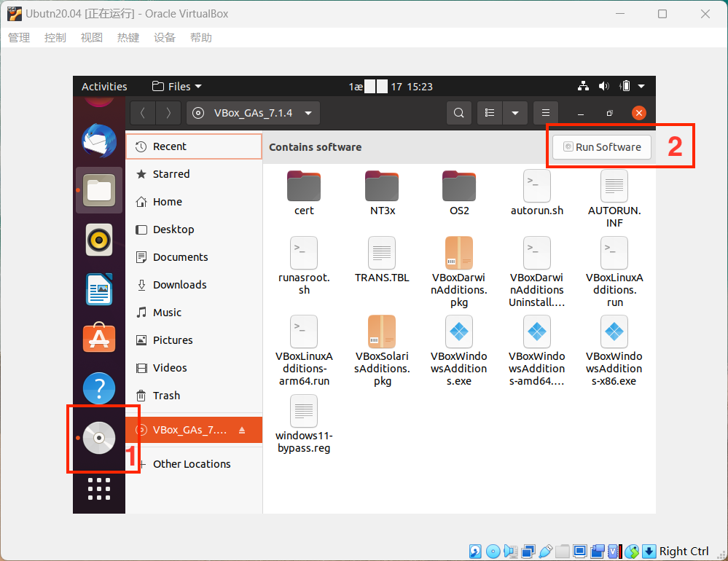The height and width of the screenshot is (561, 728).
Task: Launch Rhythmbox music player from dock
Action: pos(99,240)
